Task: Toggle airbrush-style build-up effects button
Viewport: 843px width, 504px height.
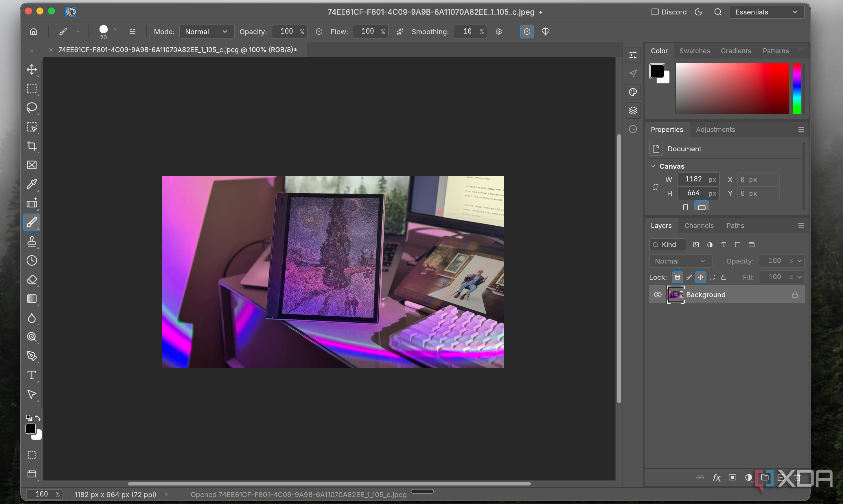Action: tap(400, 32)
